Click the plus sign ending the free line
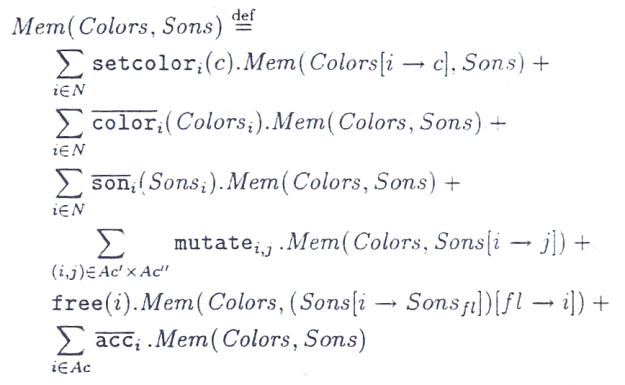The height and width of the screenshot is (385, 625). point(601,303)
